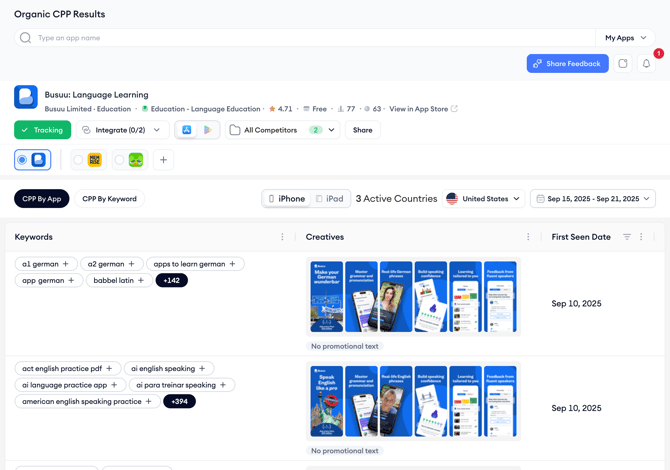This screenshot has height=470, width=670.
Task: Open the First Seen Date filter icon
Action: pos(627,237)
